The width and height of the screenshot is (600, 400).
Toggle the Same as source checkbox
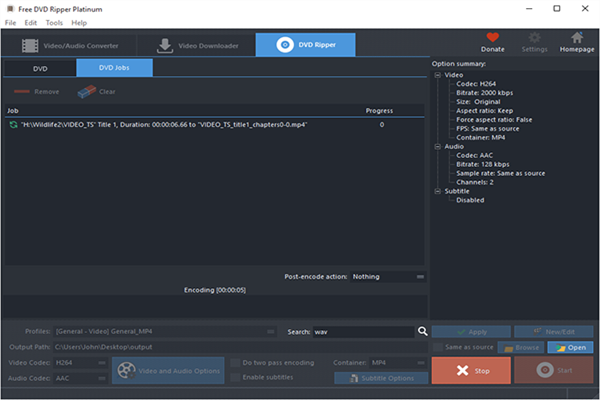438,347
